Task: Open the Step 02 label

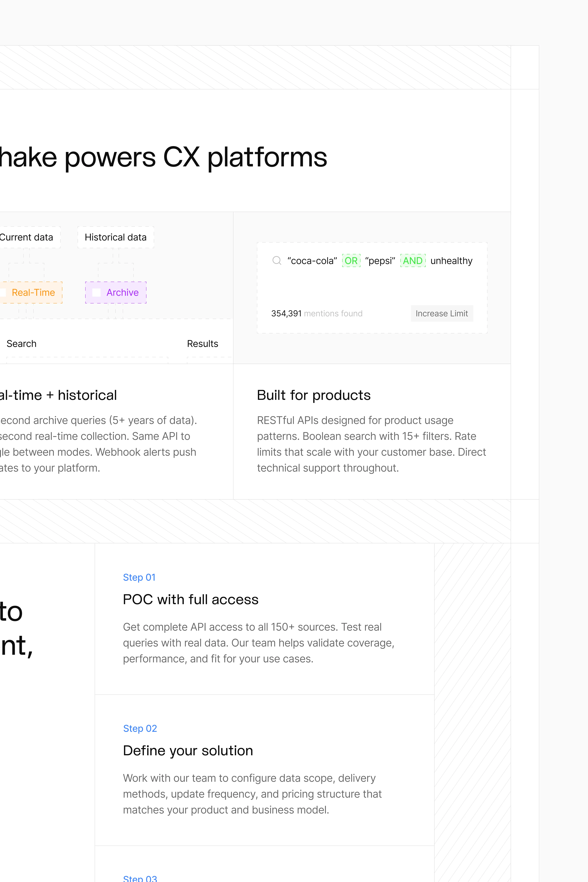Action: click(140, 728)
